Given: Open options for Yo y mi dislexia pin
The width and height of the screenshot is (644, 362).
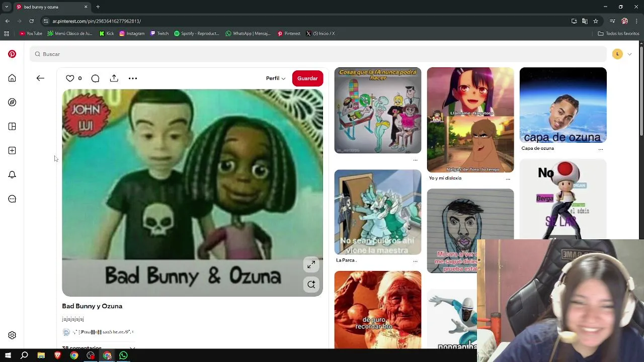Looking at the screenshot, I should [x=508, y=179].
